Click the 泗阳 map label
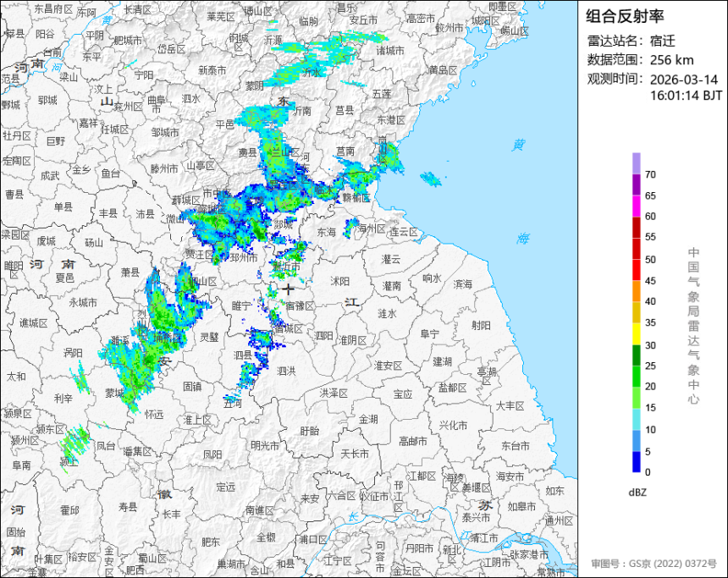This screenshot has height=578, width=728. point(323,335)
